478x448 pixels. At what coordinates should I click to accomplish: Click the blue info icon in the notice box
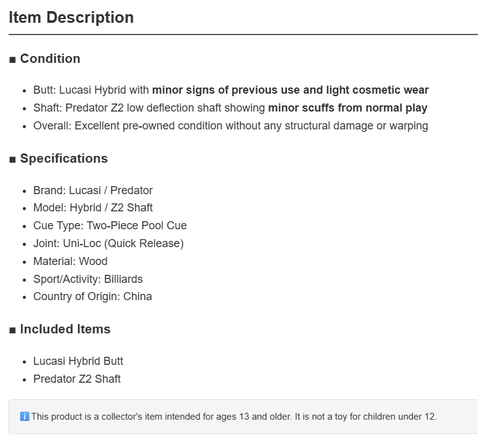(x=25, y=417)
